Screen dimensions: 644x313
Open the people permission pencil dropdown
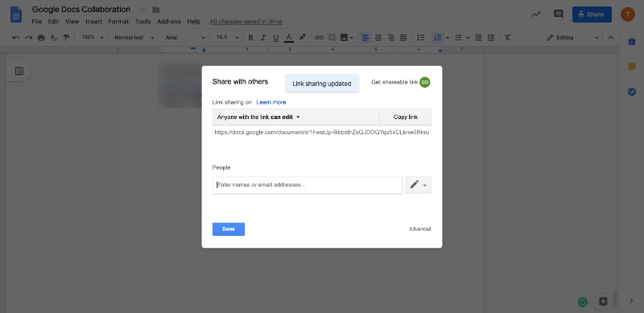click(x=418, y=185)
